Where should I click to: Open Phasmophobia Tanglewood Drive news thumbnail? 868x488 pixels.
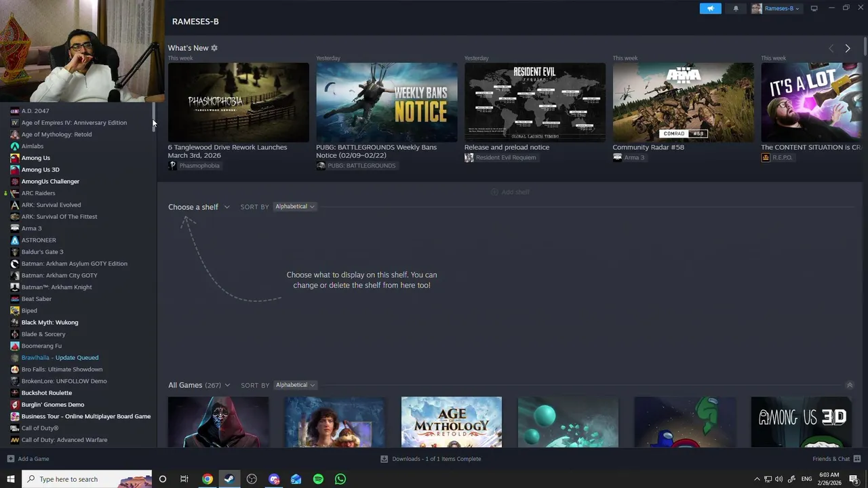(238, 102)
